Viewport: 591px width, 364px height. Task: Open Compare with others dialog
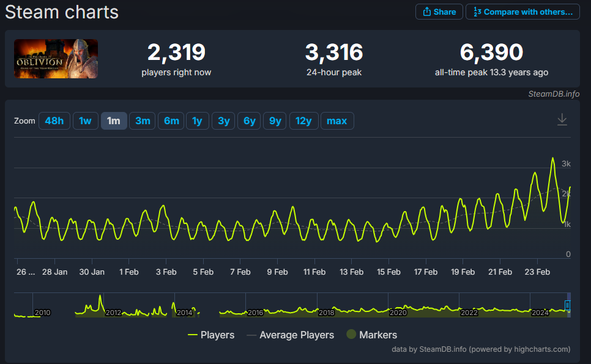pyautogui.click(x=522, y=12)
